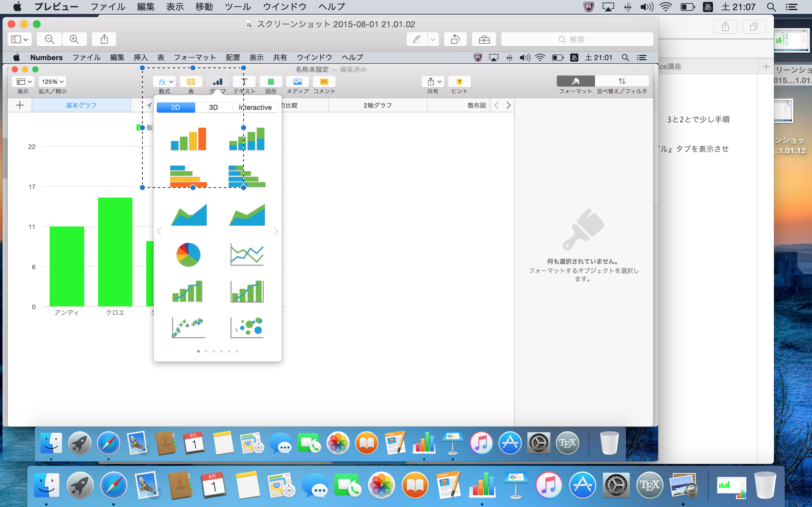The width and height of the screenshot is (812, 507).
Task: Open Keynote from the bottom Dock
Action: (515, 485)
